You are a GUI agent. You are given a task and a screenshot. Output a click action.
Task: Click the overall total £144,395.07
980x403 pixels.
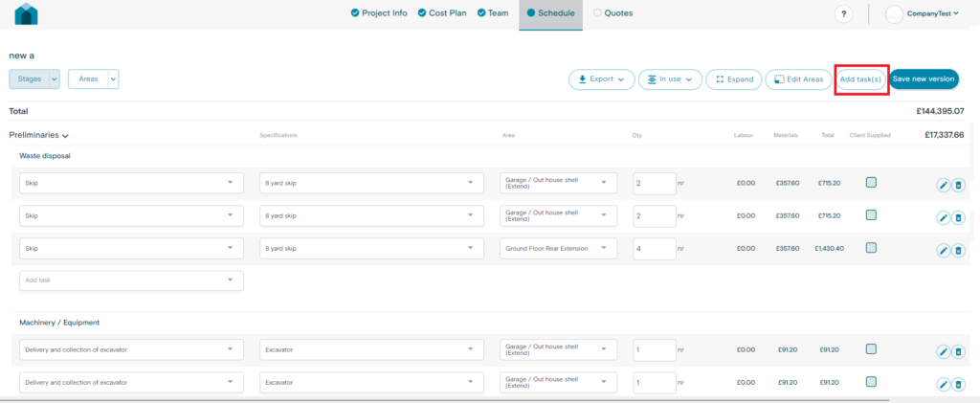[940, 111]
